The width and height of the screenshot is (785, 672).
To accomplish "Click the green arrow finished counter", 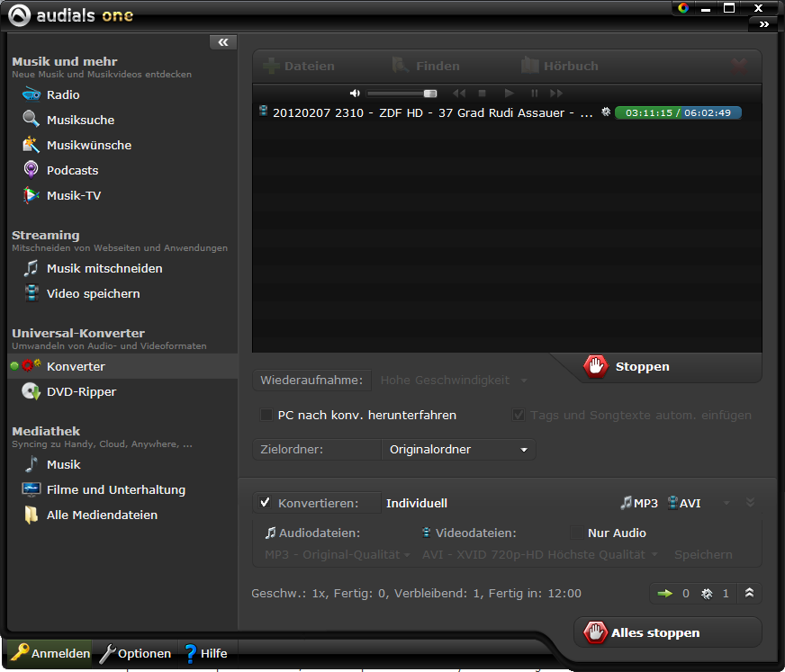I will click(665, 594).
